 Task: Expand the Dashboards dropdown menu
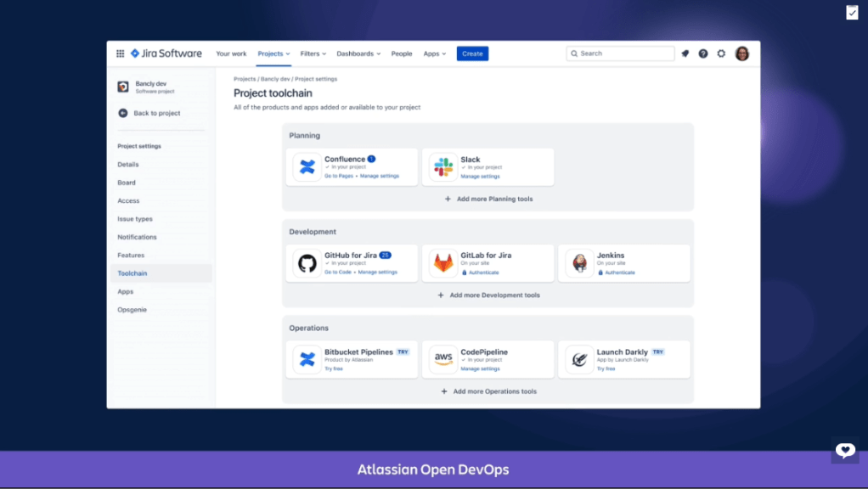pyautogui.click(x=358, y=53)
